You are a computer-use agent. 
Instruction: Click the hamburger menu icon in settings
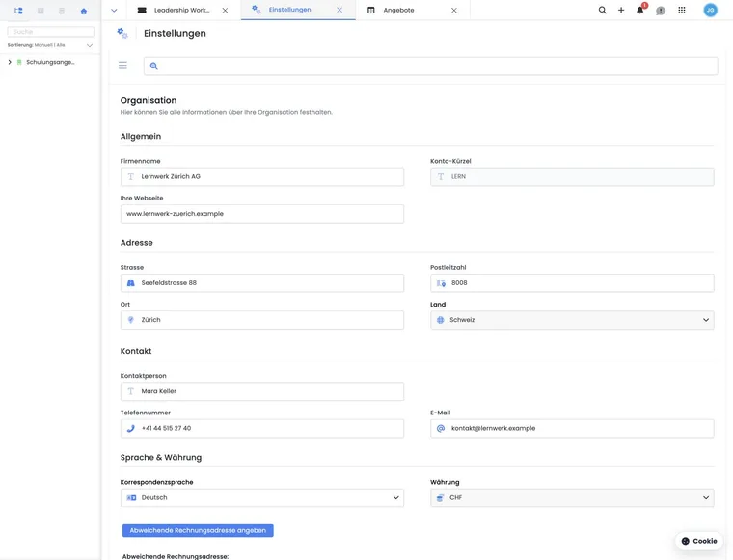tap(122, 66)
